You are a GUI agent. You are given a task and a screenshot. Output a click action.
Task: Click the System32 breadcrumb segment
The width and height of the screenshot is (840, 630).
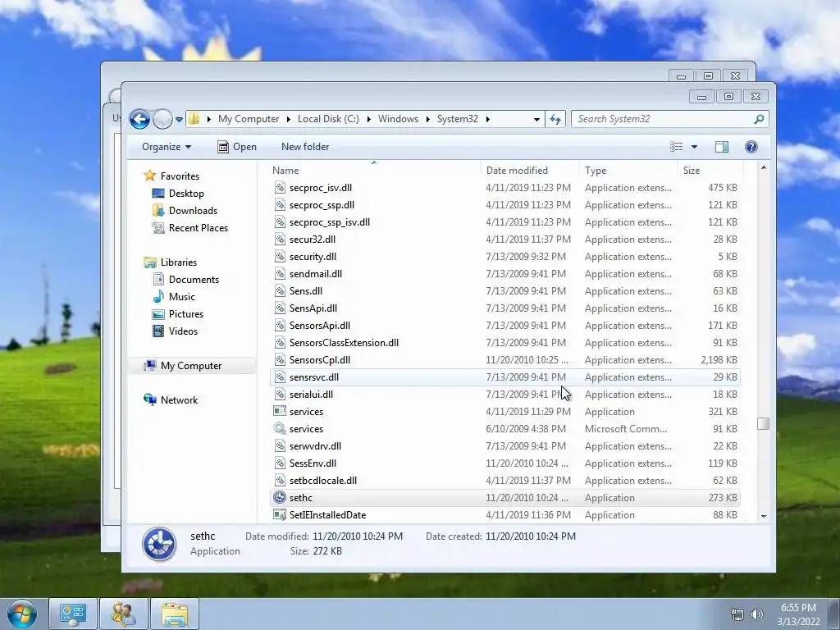(x=458, y=119)
